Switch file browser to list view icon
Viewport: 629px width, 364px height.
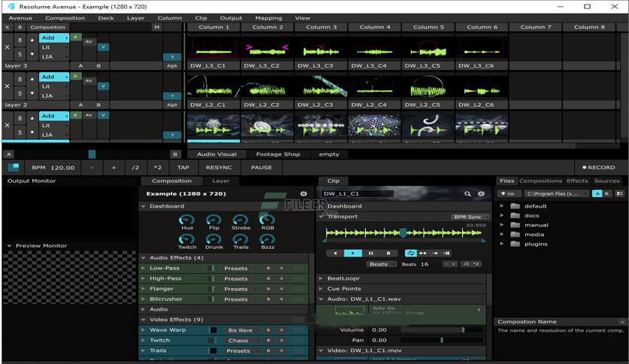[x=620, y=193]
